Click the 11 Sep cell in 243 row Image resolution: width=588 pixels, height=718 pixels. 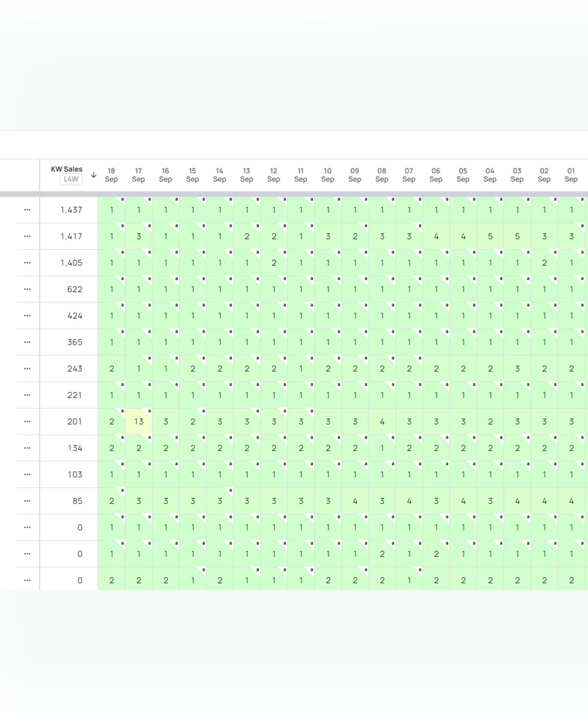301,369
